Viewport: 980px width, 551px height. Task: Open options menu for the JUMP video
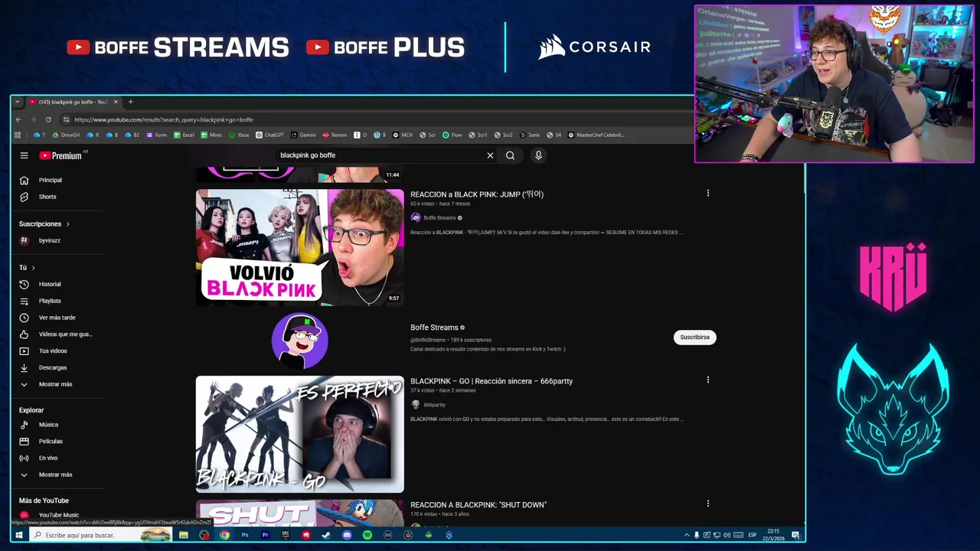coord(707,194)
